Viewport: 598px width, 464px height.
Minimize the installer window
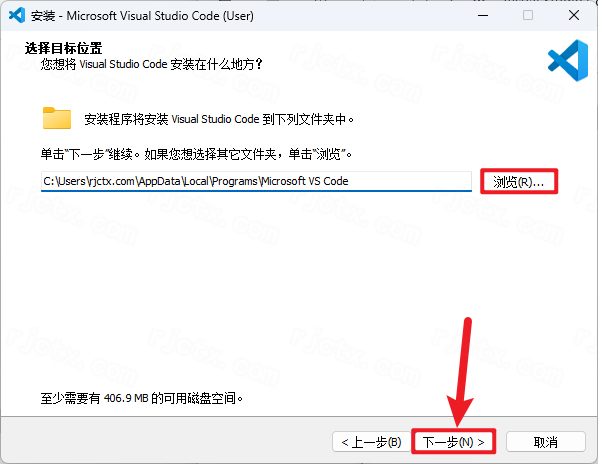click(483, 16)
